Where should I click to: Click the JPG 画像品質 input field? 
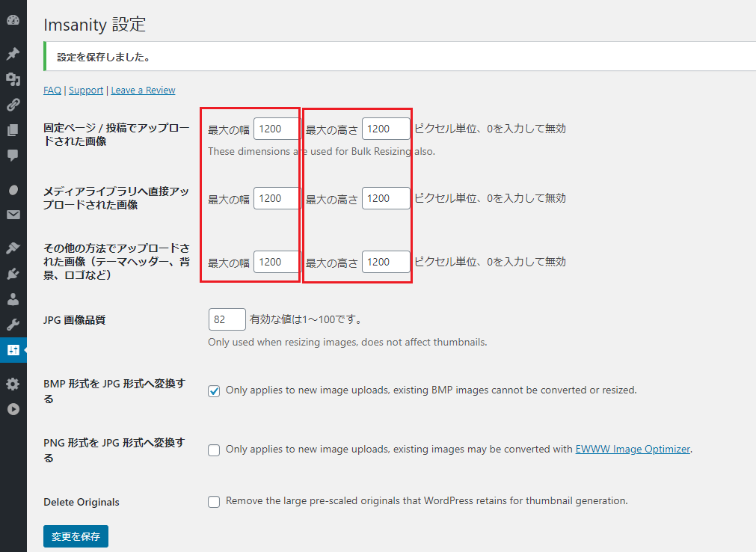[227, 319]
